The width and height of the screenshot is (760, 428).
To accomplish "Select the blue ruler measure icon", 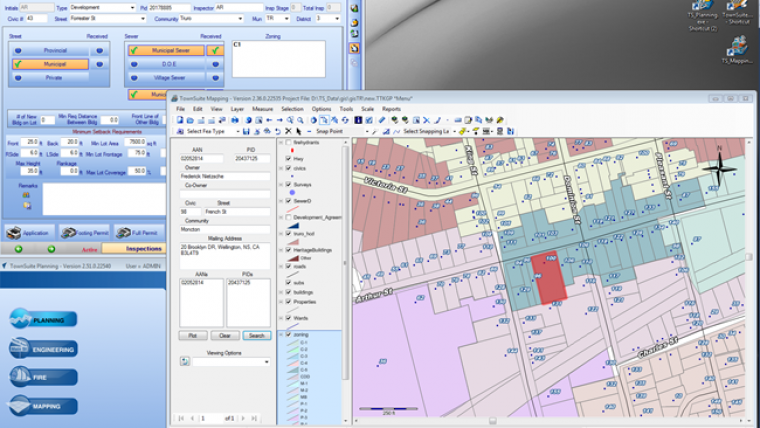I will [x=382, y=120].
